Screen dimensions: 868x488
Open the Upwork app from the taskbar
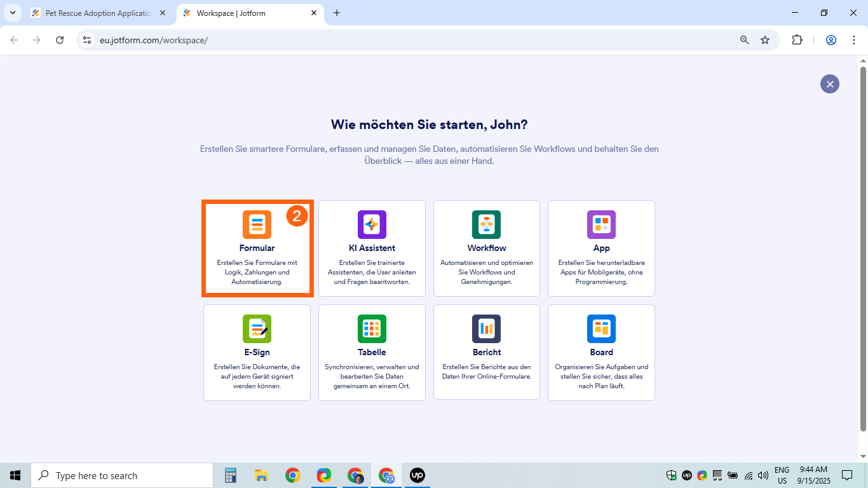417,475
